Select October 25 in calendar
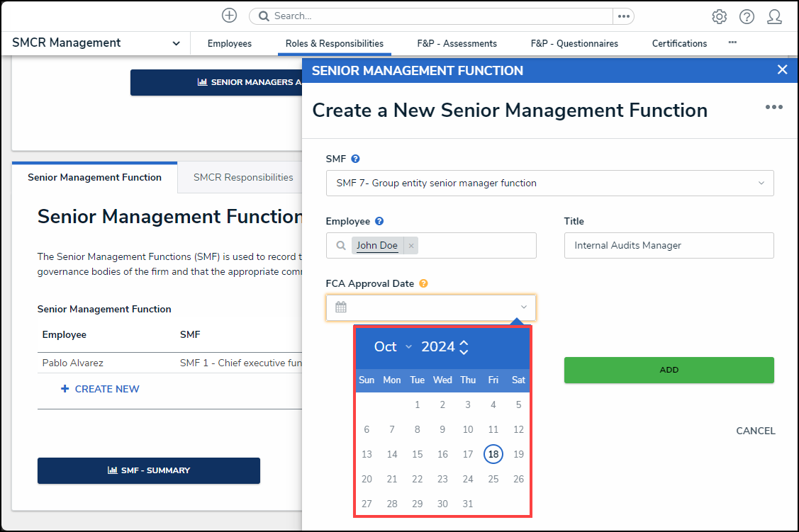Image resolution: width=799 pixels, height=532 pixels. pyautogui.click(x=493, y=479)
